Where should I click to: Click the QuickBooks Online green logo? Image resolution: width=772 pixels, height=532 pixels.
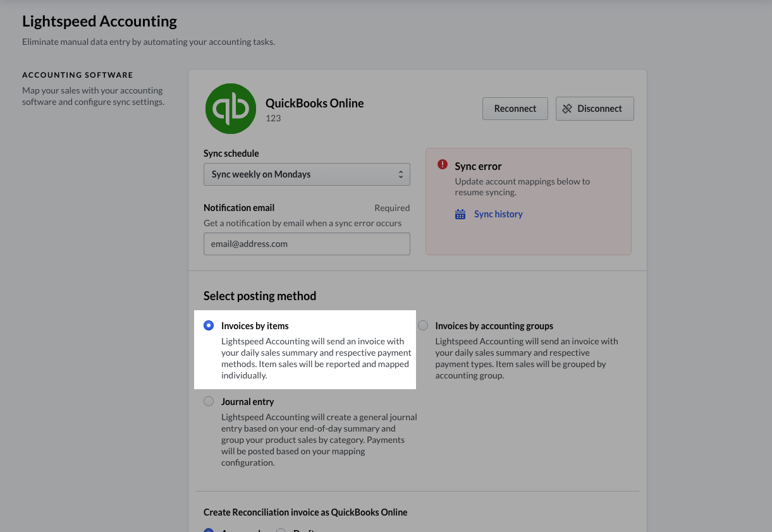[231, 108]
